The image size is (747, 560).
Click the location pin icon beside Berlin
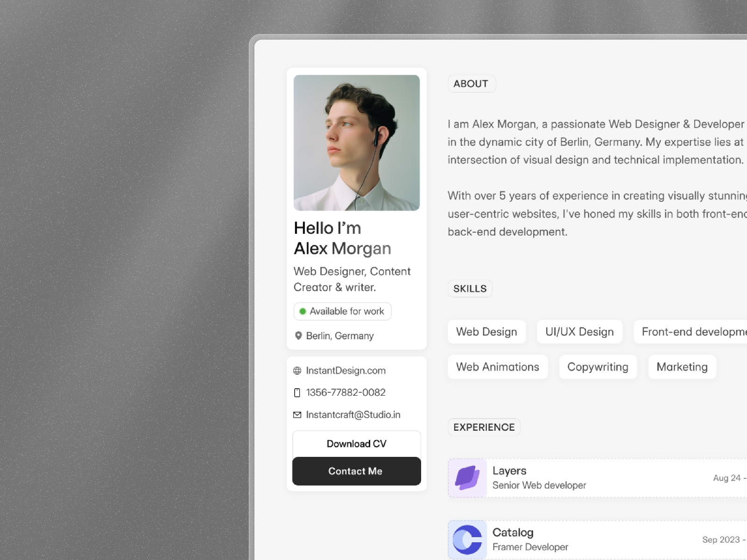298,336
